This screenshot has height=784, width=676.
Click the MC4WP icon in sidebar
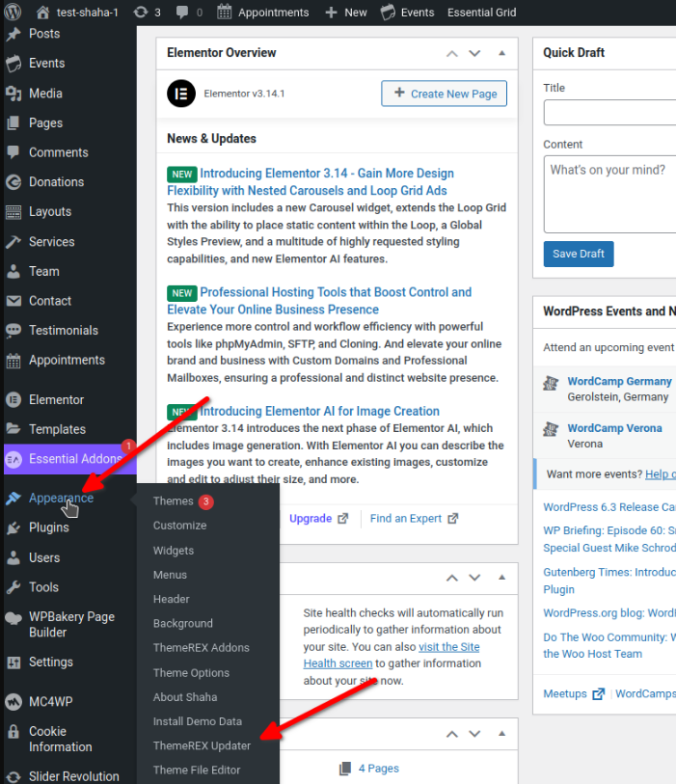point(14,701)
